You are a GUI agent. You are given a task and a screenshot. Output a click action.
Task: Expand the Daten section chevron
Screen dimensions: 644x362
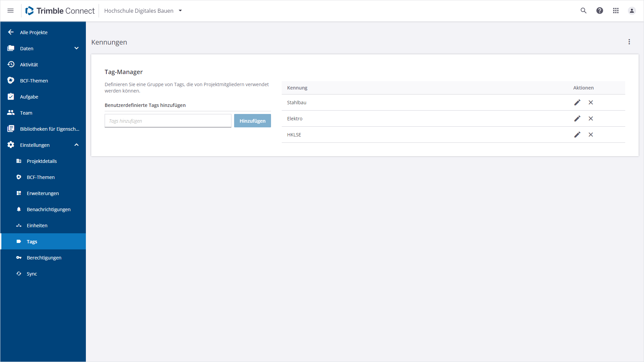(76, 48)
